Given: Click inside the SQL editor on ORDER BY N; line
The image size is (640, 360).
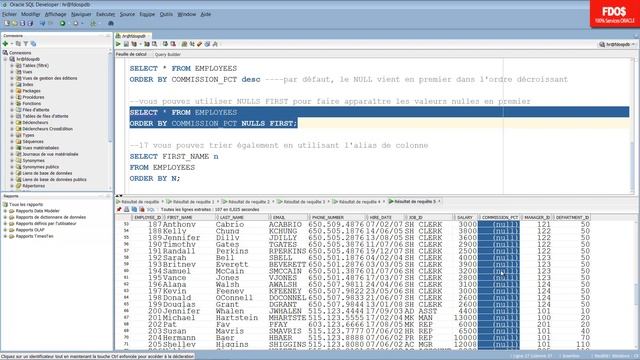Looking at the screenshot, I should [x=155, y=178].
